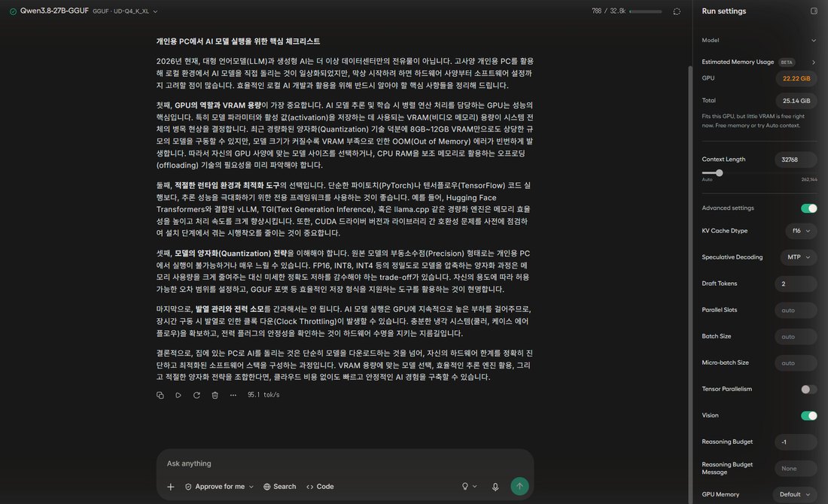
Task: Close the Run settings panel icon
Action: click(814, 11)
